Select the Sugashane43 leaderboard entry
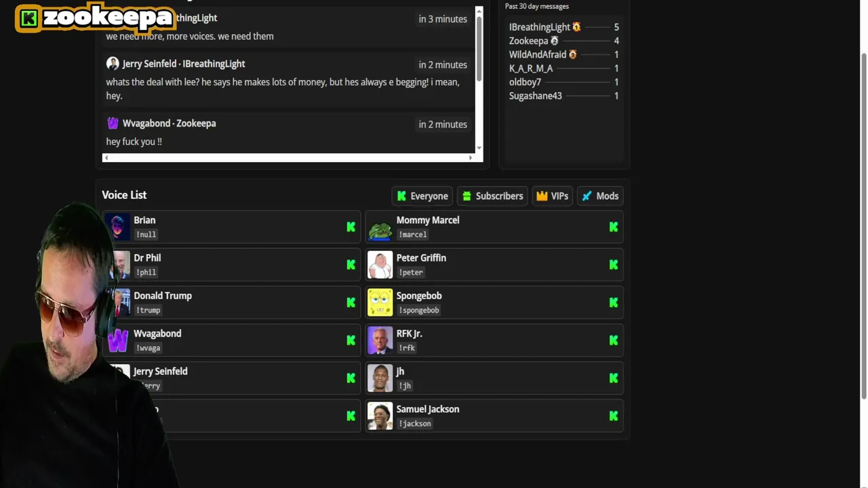 coord(564,96)
